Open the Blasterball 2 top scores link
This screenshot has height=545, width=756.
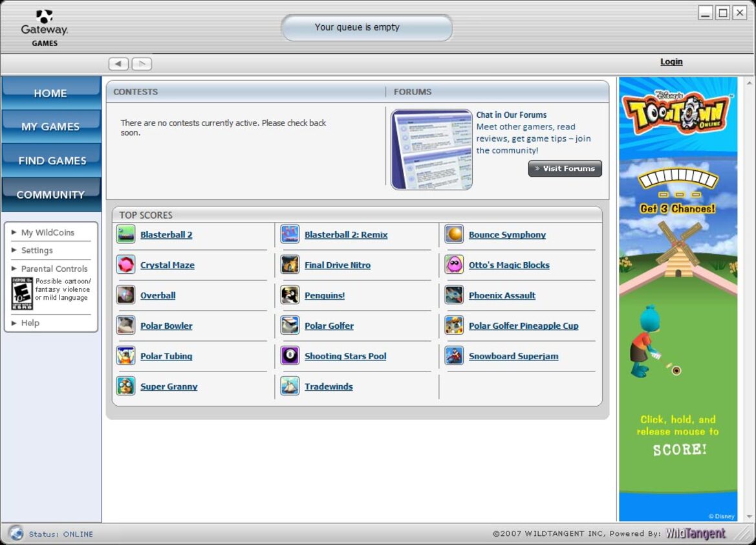point(166,234)
